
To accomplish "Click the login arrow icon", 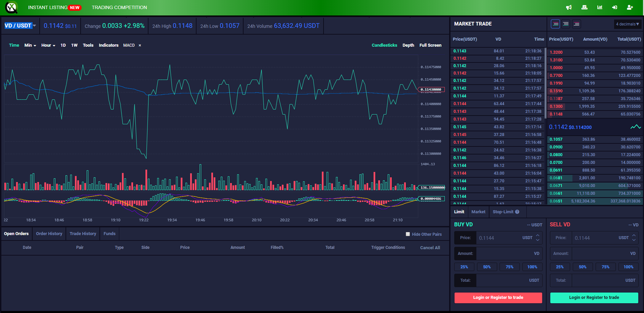I will pos(614,7).
